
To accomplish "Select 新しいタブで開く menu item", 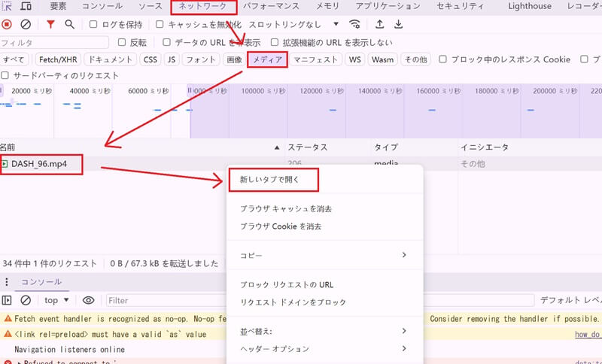I will click(325, 180).
